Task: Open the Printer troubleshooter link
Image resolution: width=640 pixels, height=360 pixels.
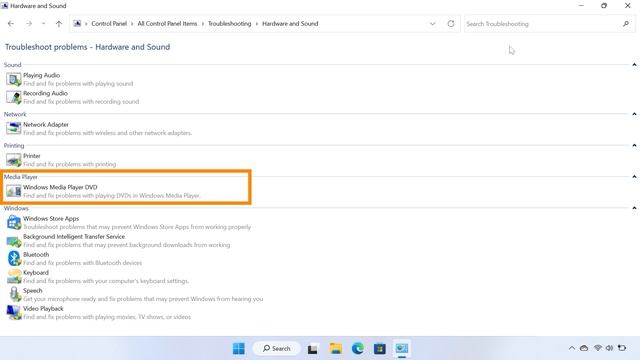Action: pyautogui.click(x=32, y=156)
